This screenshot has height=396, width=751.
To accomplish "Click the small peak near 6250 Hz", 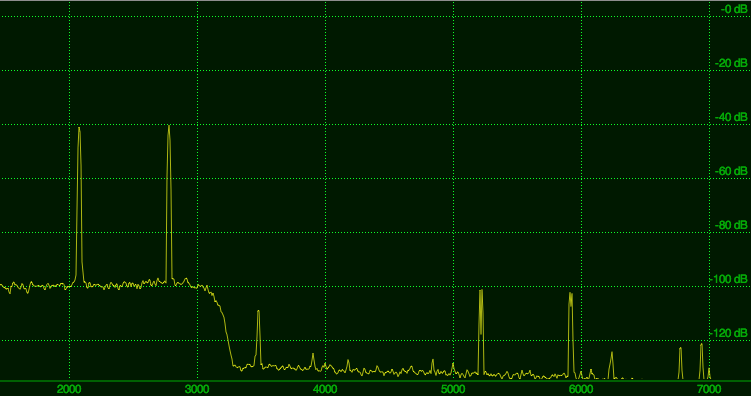I will pos(612,365).
